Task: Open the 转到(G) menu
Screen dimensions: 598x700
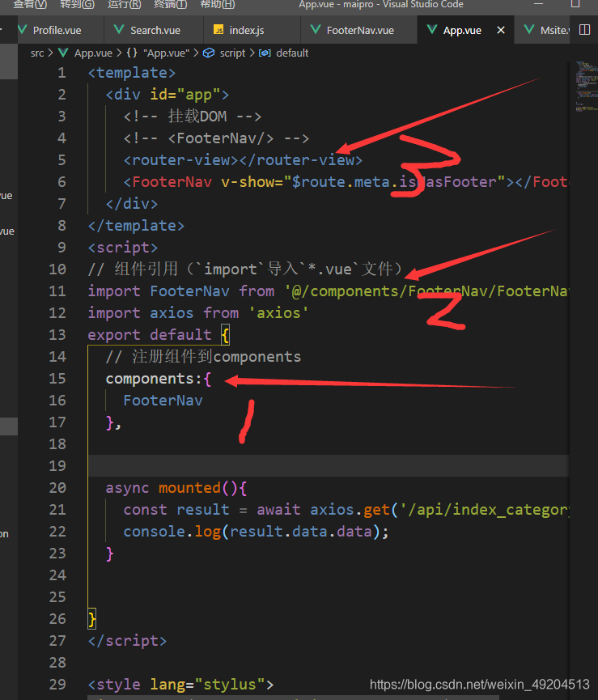Action: coord(78,5)
